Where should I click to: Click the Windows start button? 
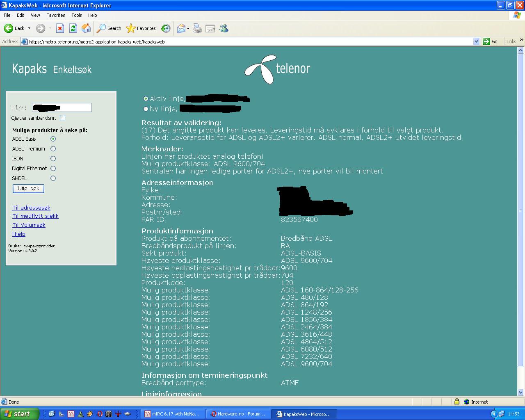tap(19, 414)
